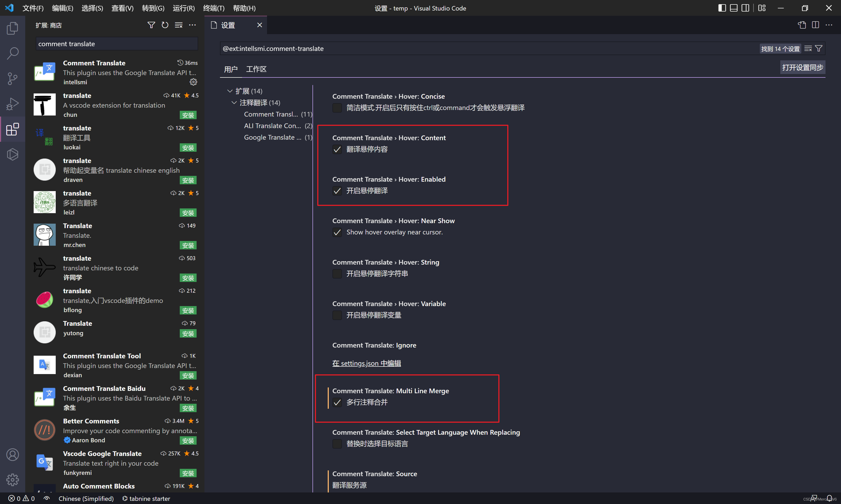Viewport: 841px width, 504px height.
Task: Open the Explorer view in the activity bar
Action: [x=13, y=28]
